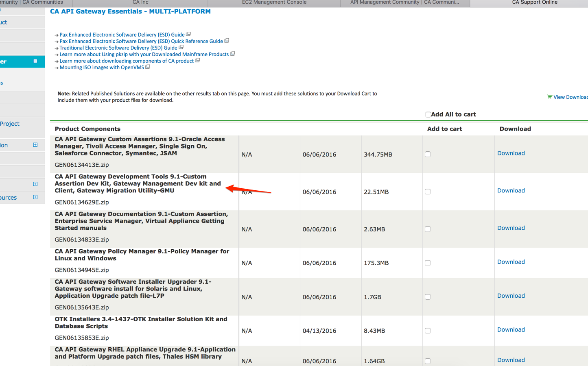The image size is (588, 366).
Task: Click the 1.7GB file size value
Action: coord(372,297)
